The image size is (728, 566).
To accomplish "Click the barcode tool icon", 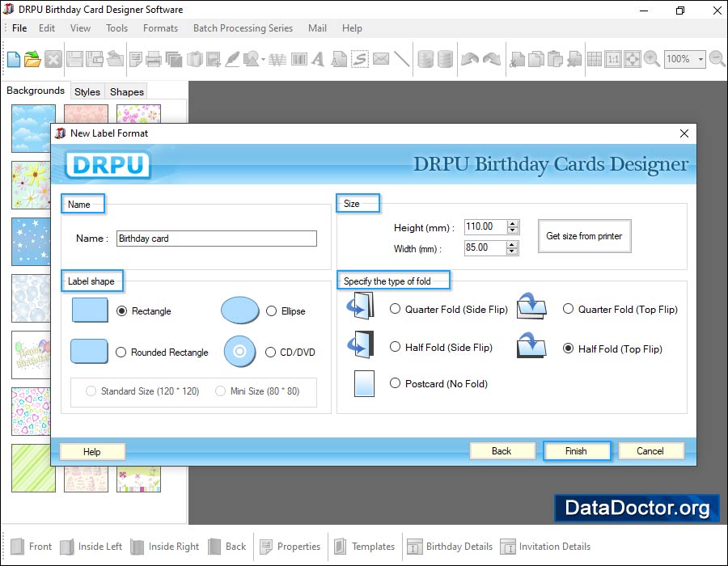I will [299, 59].
